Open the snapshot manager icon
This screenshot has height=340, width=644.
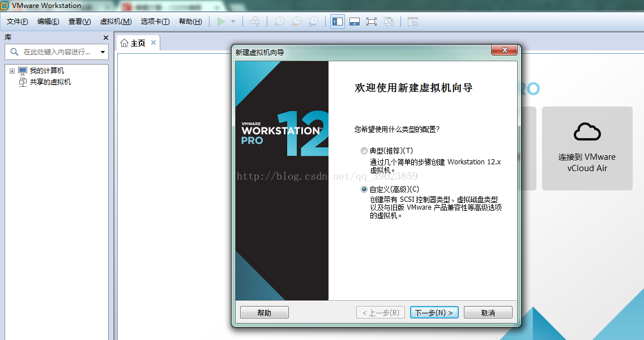[x=313, y=22]
